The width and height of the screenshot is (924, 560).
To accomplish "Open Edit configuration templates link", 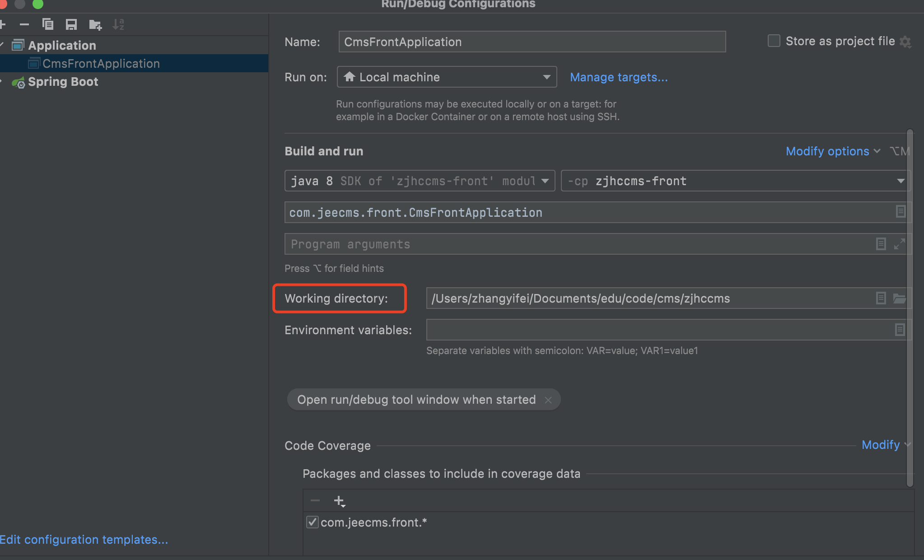I will point(84,540).
